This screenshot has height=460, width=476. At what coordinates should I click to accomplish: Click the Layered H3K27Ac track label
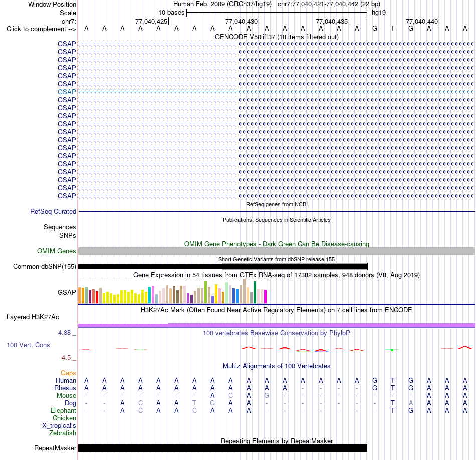(x=33, y=317)
